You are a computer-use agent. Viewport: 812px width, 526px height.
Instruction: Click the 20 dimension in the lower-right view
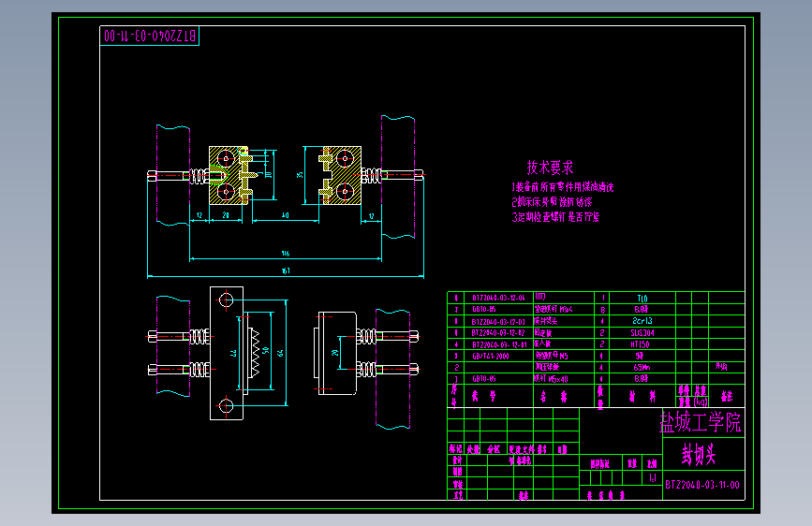[x=335, y=353]
